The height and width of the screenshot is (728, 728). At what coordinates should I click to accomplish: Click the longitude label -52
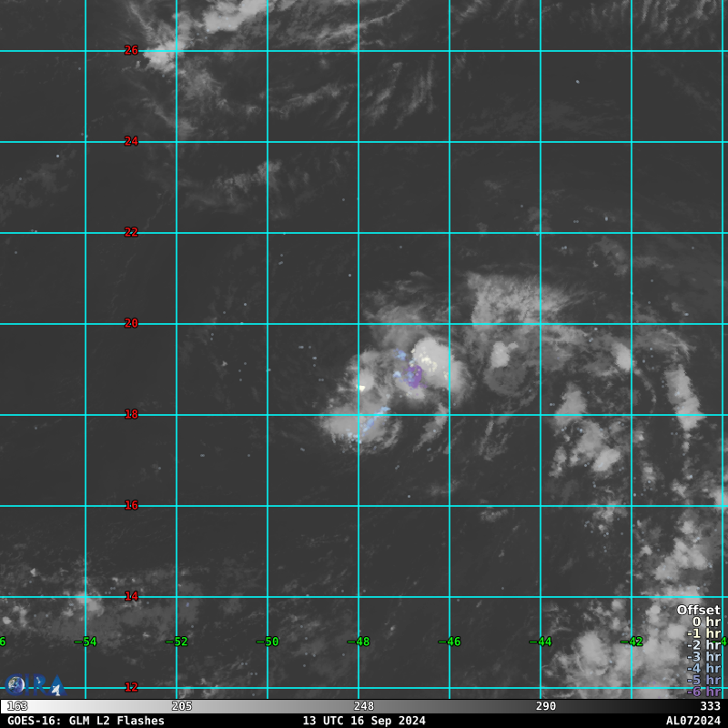coord(177,642)
